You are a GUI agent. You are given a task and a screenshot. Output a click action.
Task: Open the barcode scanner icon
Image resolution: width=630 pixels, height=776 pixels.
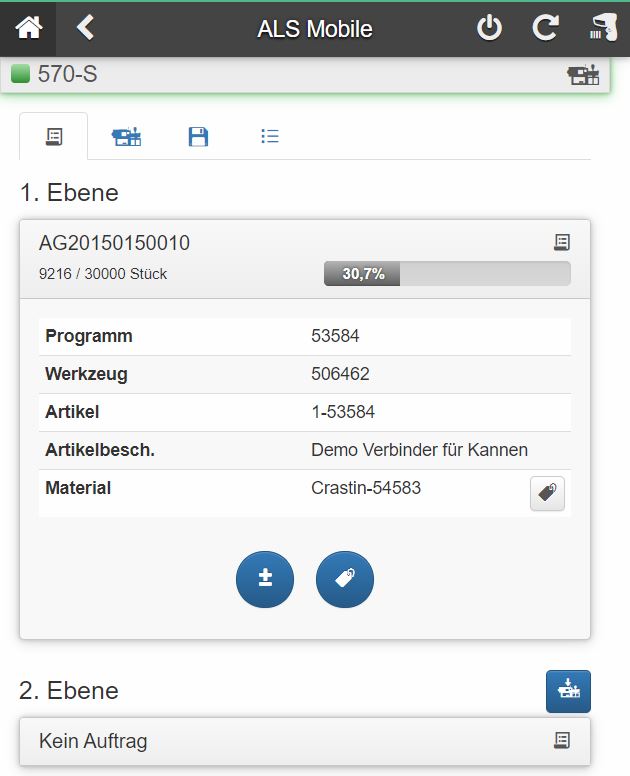pyautogui.click(x=603, y=28)
